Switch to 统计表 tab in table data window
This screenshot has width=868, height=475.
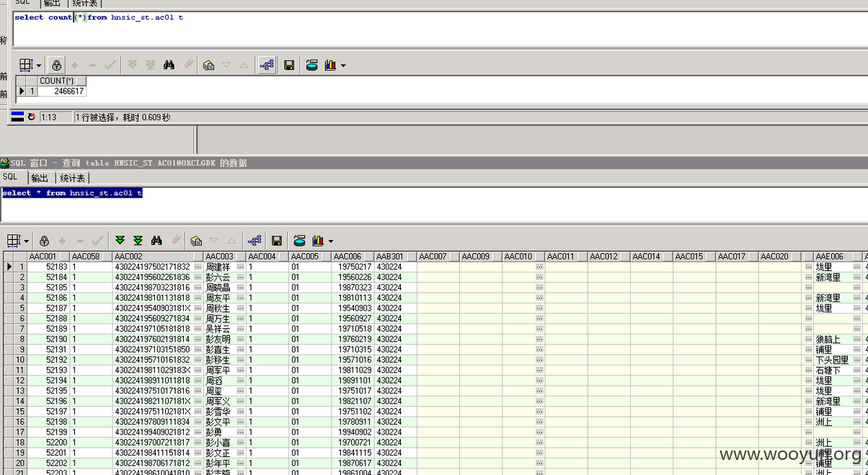tap(72, 178)
